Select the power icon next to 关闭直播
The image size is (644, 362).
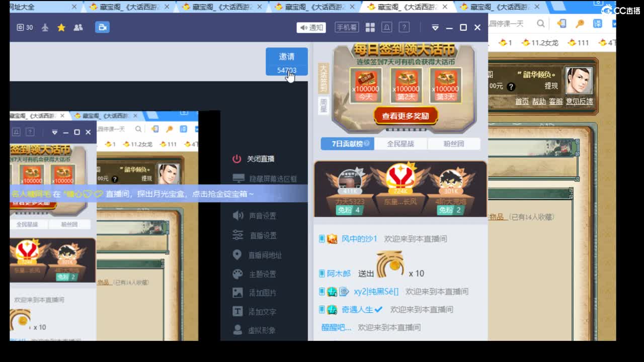click(x=236, y=159)
